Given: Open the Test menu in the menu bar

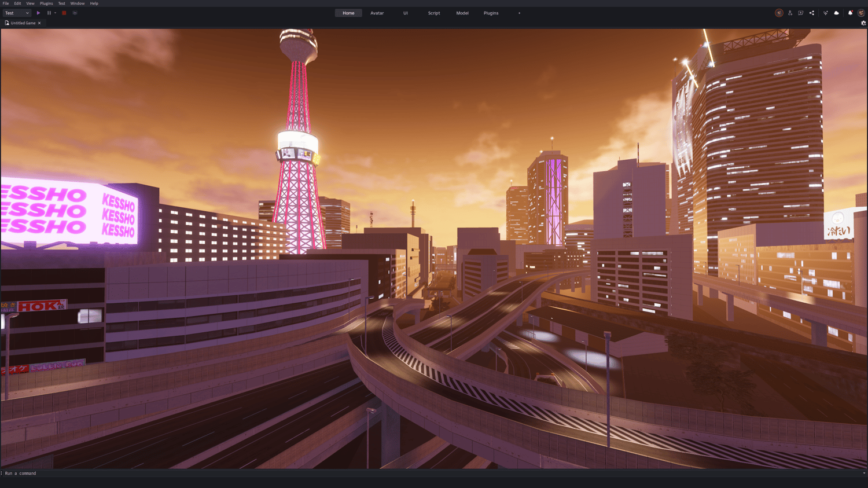Looking at the screenshot, I should (x=61, y=3).
